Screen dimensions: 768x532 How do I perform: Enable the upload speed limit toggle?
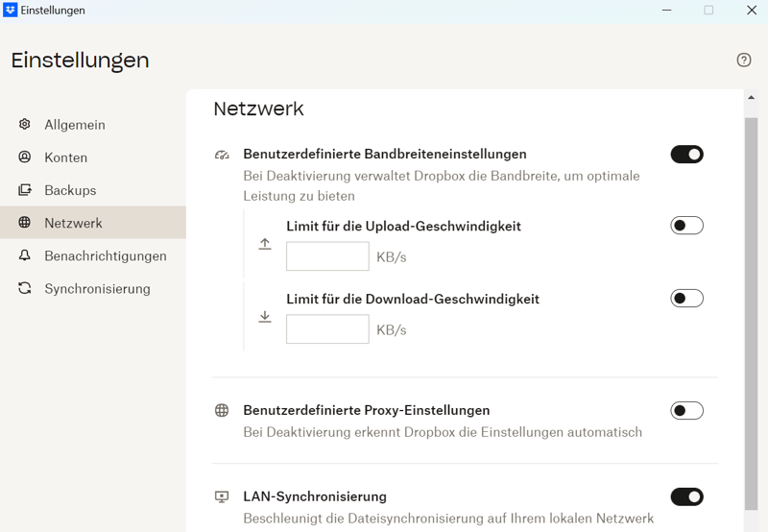(686, 226)
